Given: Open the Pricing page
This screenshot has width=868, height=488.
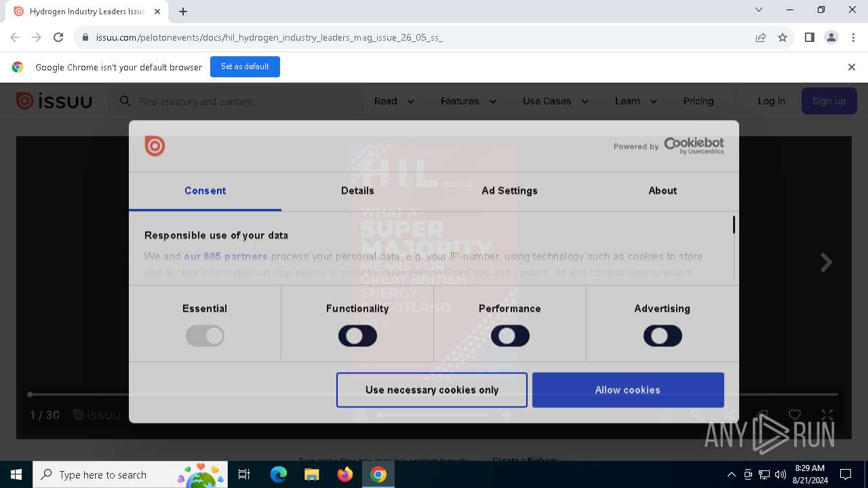Looking at the screenshot, I should (x=698, y=101).
